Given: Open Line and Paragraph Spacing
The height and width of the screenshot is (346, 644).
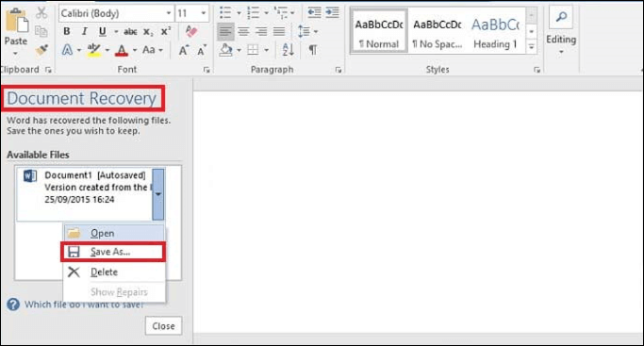Looking at the screenshot, I should (304, 32).
